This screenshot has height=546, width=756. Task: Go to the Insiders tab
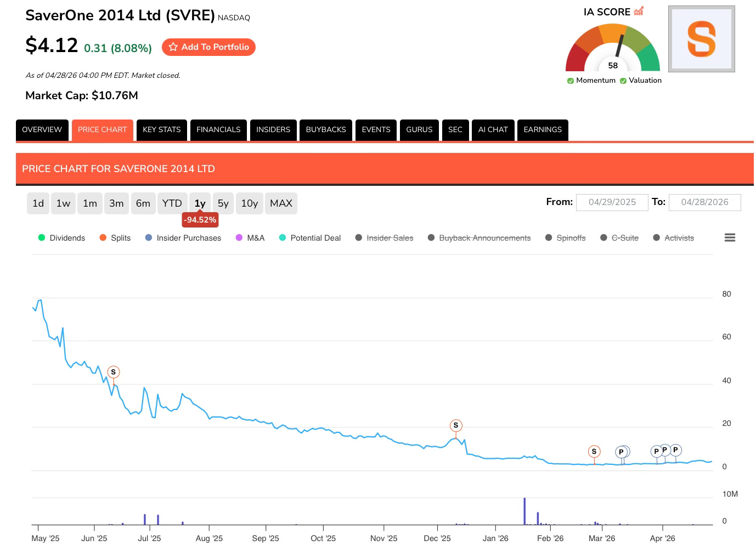click(x=273, y=130)
